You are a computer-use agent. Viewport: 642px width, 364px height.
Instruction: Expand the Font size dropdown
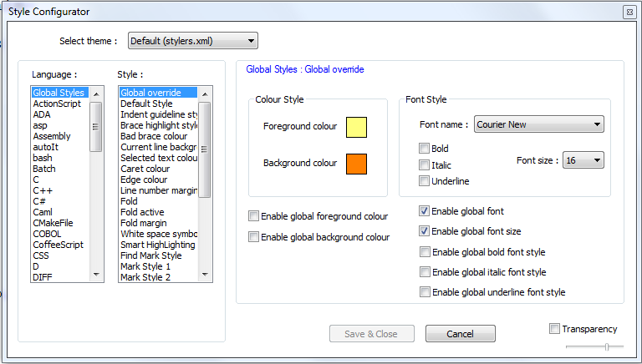(583, 159)
